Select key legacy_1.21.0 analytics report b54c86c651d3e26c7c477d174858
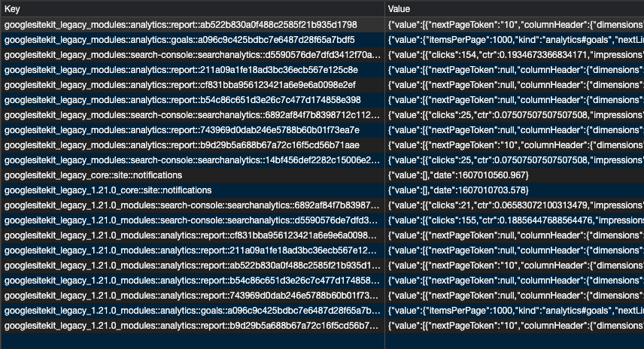 point(192,281)
